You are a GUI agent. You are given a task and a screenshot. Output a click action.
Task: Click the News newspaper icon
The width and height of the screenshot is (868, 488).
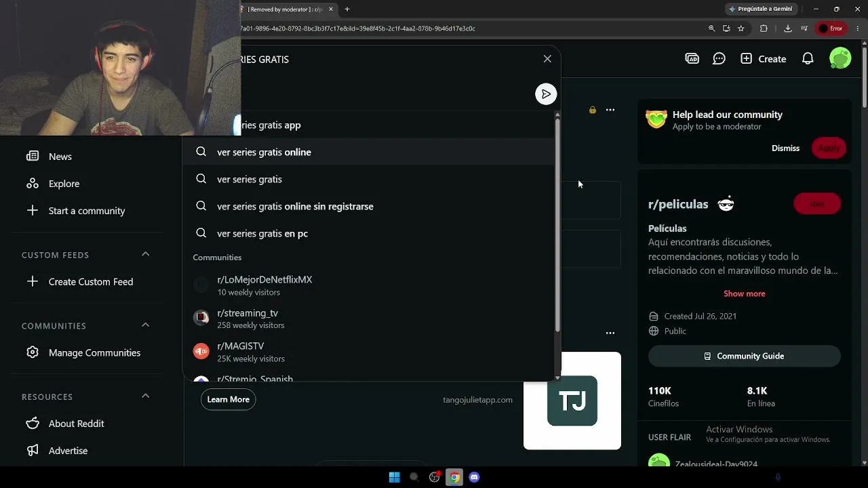[x=32, y=157]
